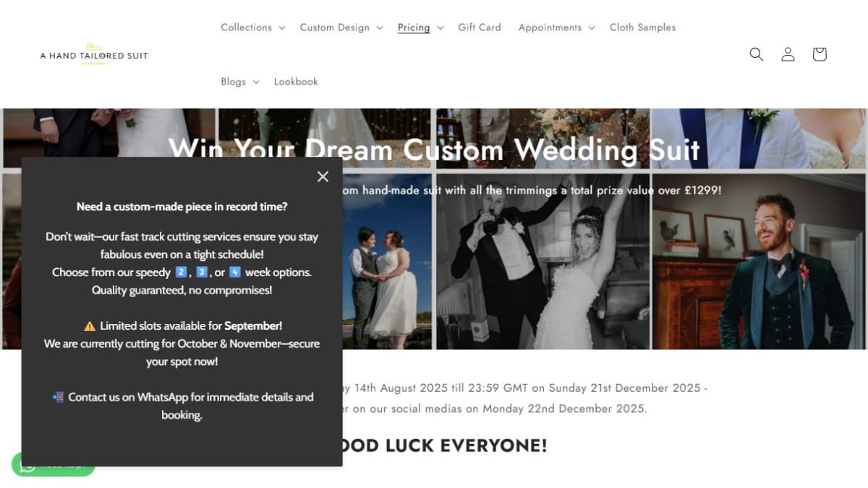Image resolution: width=868 pixels, height=488 pixels.
Task: Click the green velvet suit photo
Action: pos(759,261)
